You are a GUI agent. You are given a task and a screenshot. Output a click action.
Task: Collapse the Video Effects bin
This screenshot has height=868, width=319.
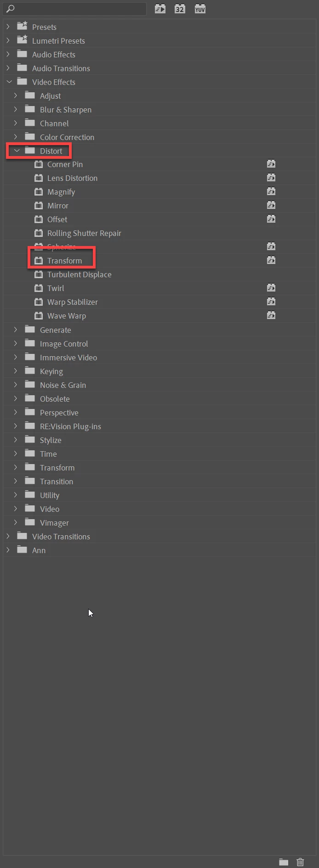click(x=9, y=82)
